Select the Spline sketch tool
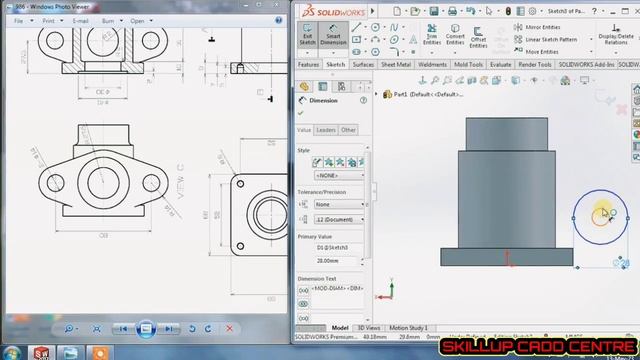640x360 pixels. tap(394, 27)
